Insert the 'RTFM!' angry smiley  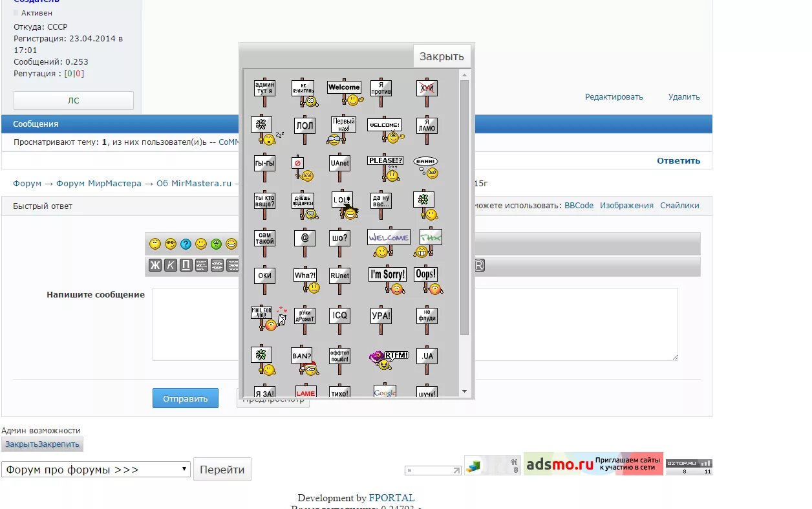click(x=389, y=360)
